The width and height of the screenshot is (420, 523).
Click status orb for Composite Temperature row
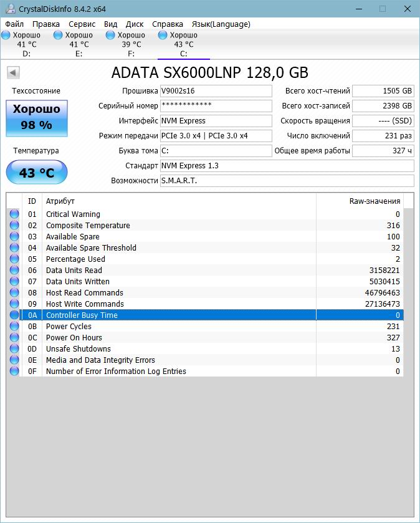click(x=14, y=225)
